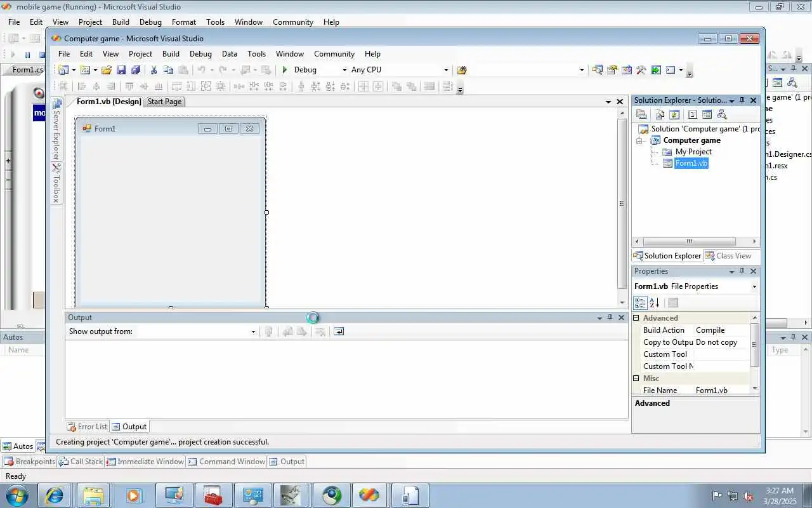Select Alphabetical sort in Properties panel
Viewport: 812px width, 508px height.
655,303
